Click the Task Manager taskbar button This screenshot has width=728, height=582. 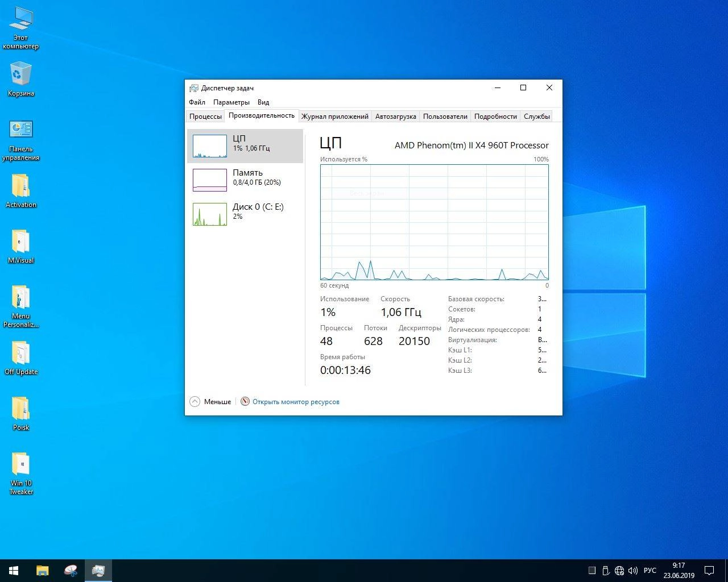tap(98, 570)
